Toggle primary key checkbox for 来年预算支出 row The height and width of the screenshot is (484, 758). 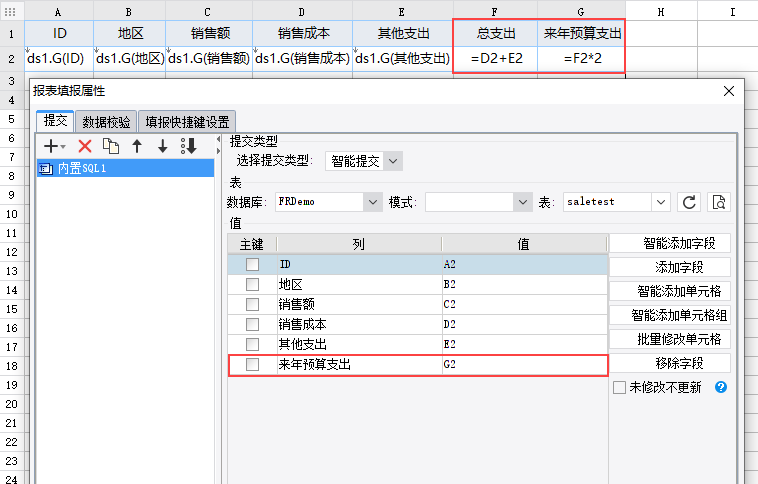(252, 364)
